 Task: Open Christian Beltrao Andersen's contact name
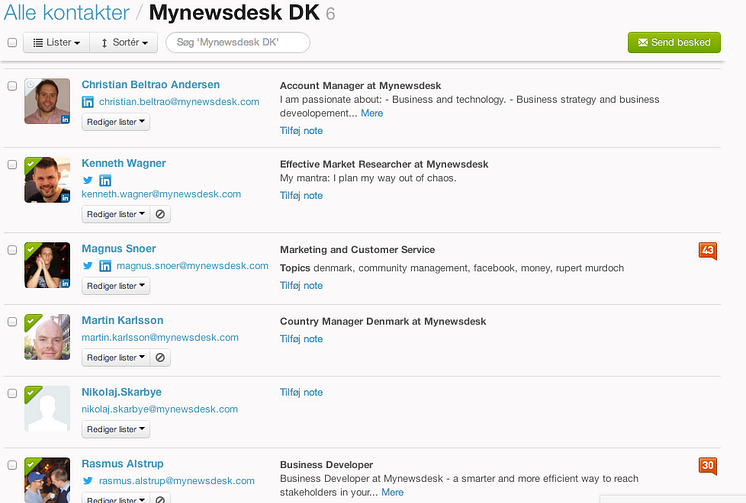(150, 85)
